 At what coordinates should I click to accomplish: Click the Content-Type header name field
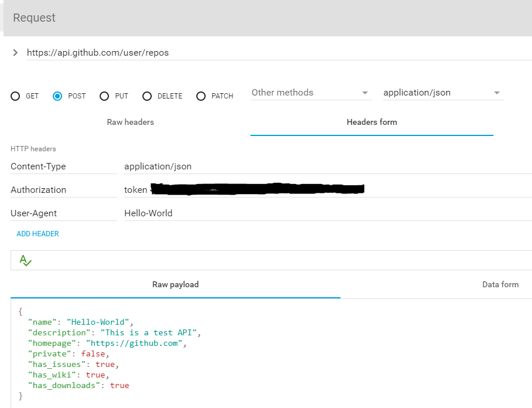click(x=63, y=166)
